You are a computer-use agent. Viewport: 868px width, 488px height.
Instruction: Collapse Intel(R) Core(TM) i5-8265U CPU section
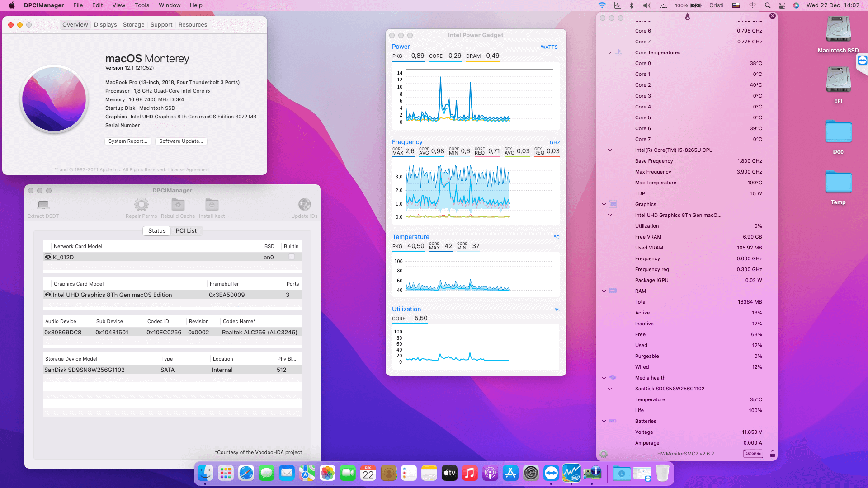click(x=609, y=150)
